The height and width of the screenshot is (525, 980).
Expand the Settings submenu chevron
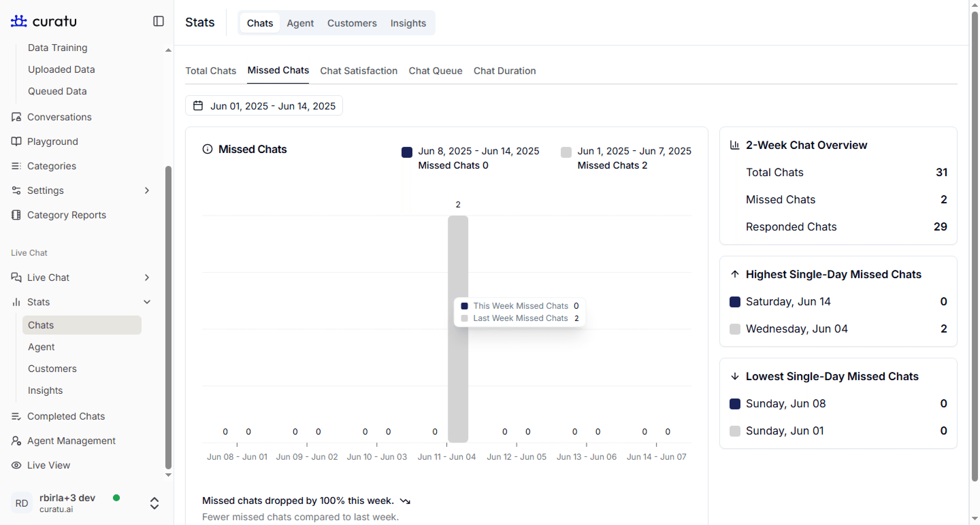pyautogui.click(x=147, y=190)
